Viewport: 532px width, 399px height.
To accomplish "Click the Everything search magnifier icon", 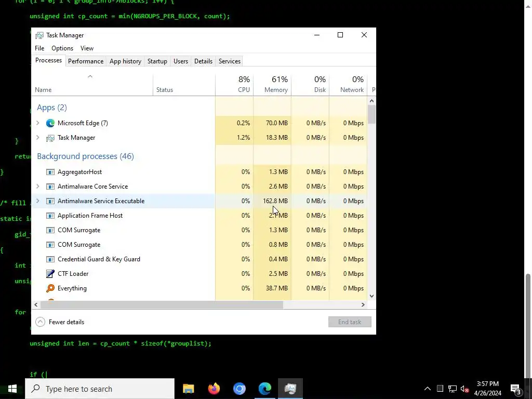I will click(50, 288).
